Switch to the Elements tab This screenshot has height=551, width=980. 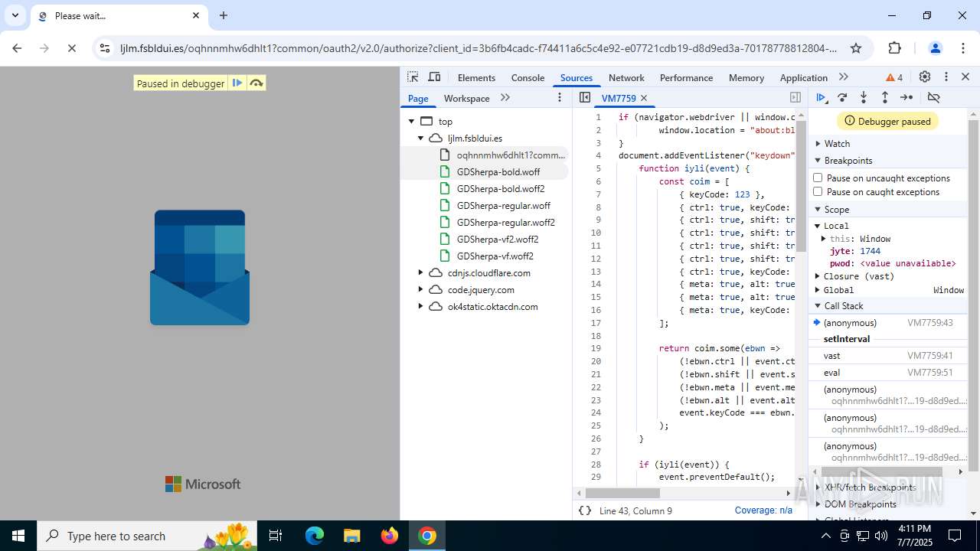tap(476, 77)
